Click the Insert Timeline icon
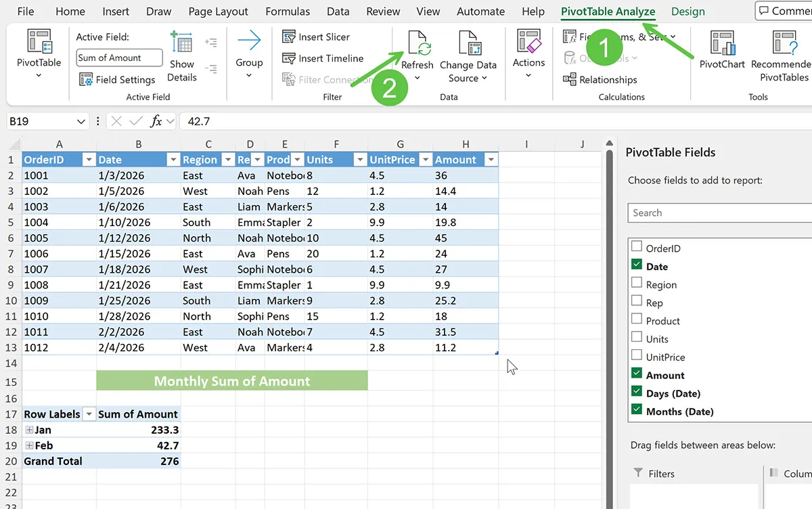The height and width of the screenshot is (509, 812). pos(290,59)
